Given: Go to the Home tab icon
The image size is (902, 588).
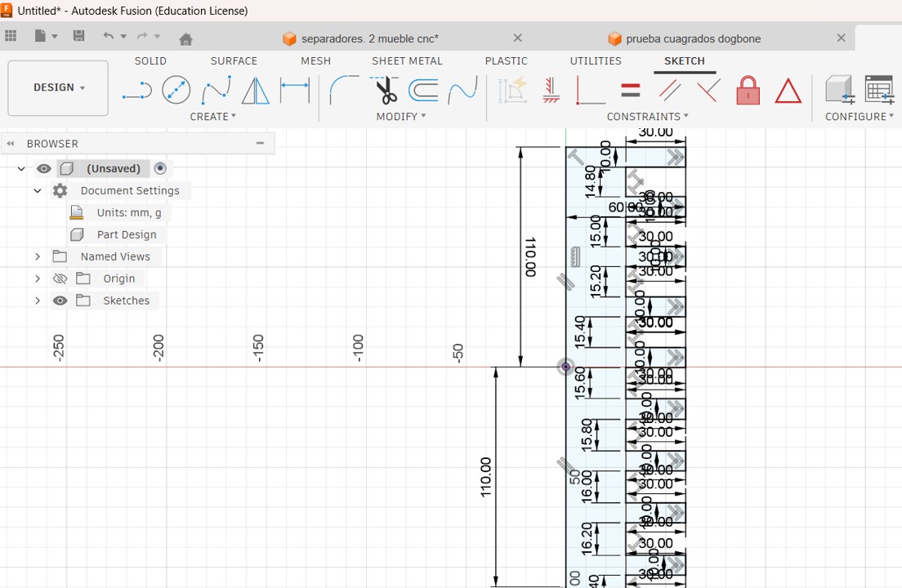Looking at the screenshot, I should [x=185, y=39].
